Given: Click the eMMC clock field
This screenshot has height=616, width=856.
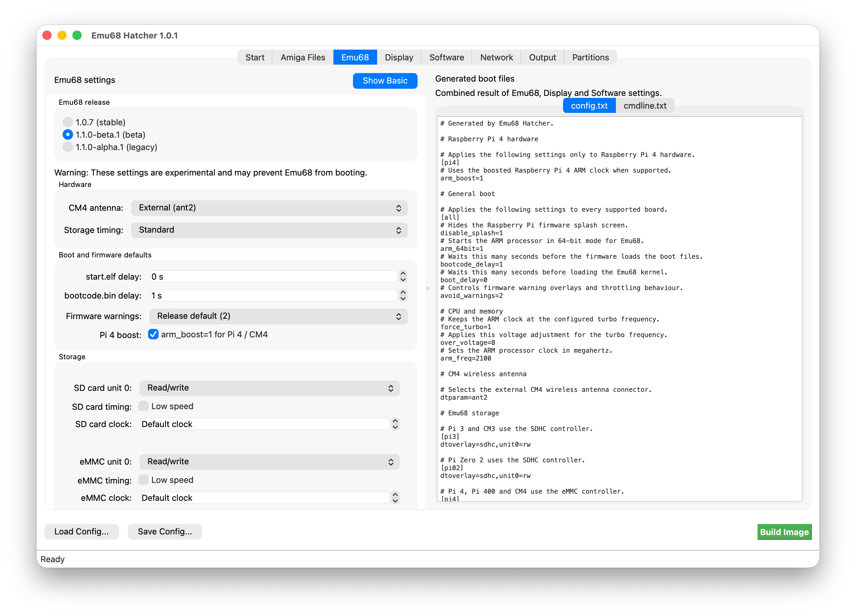Looking at the screenshot, I should click(265, 498).
